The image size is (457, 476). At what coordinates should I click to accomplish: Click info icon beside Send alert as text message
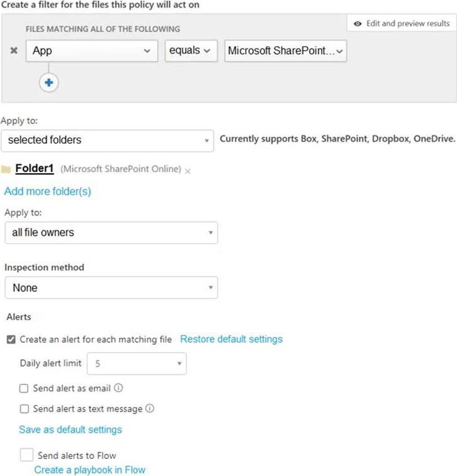[150, 409]
